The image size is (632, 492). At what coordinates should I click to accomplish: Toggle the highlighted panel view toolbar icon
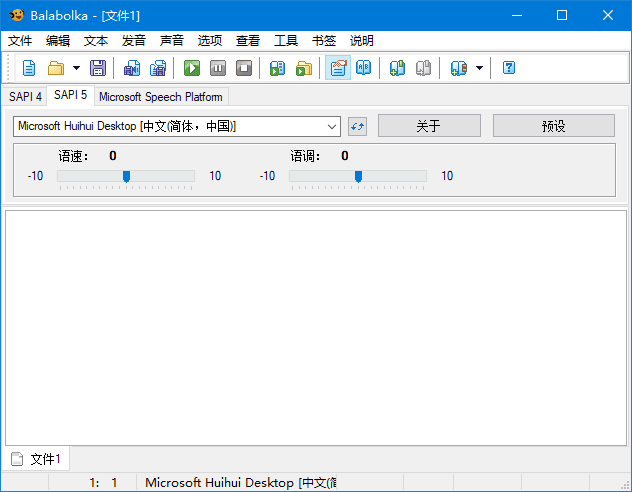click(338, 68)
